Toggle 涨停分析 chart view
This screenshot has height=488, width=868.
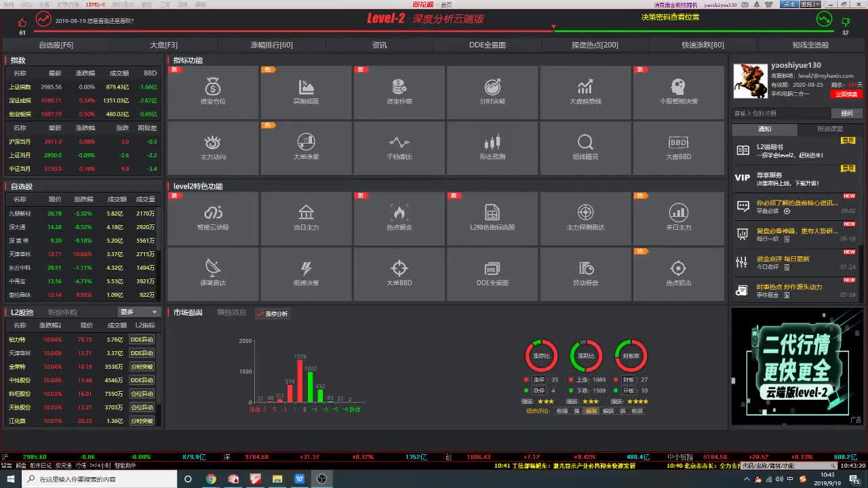click(x=273, y=313)
